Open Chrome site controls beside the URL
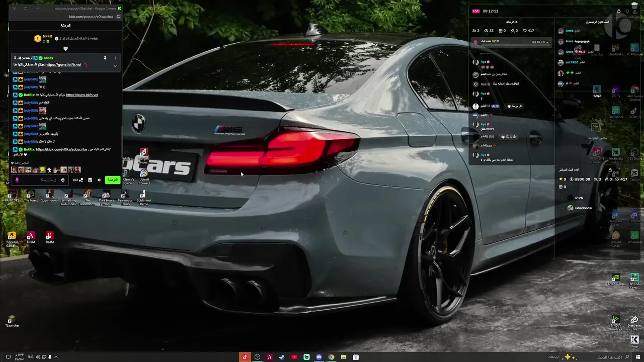Image resolution: width=644 pixels, height=362 pixels. coord(118,17)
